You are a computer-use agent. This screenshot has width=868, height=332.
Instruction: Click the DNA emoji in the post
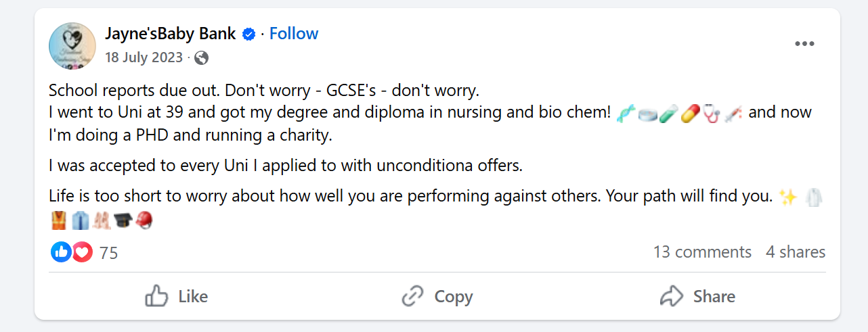pos(626,112)
